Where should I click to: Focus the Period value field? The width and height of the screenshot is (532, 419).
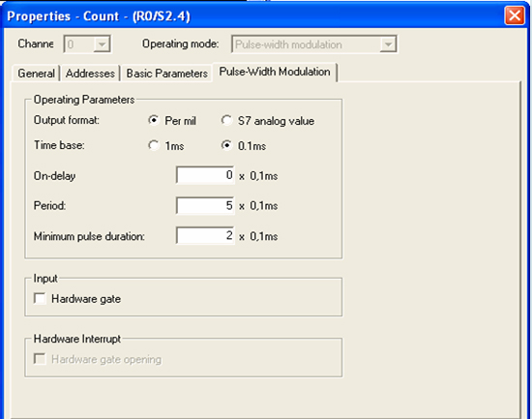coord(205,205)
